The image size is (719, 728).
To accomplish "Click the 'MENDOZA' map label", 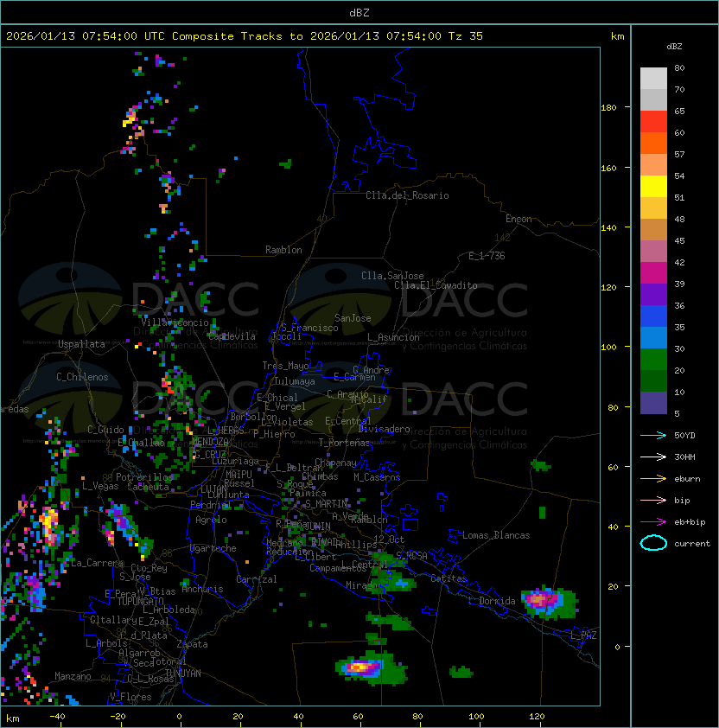I will (x=210, y=441).
